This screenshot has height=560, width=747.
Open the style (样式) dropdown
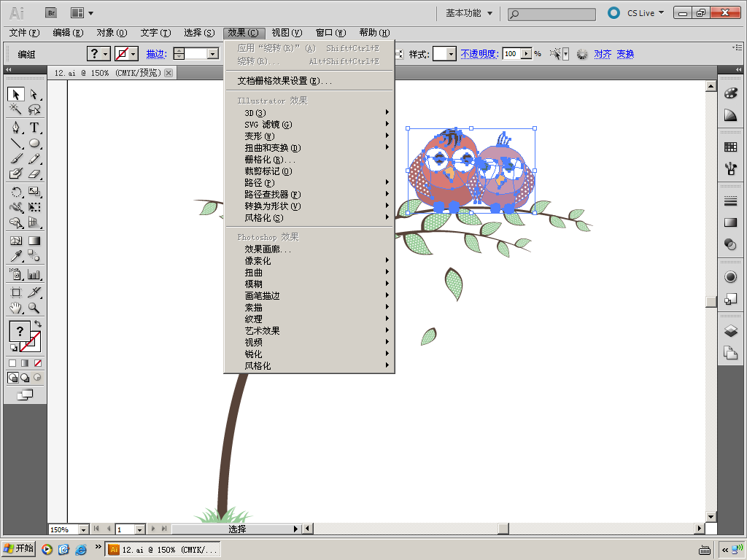click(451, 54)
